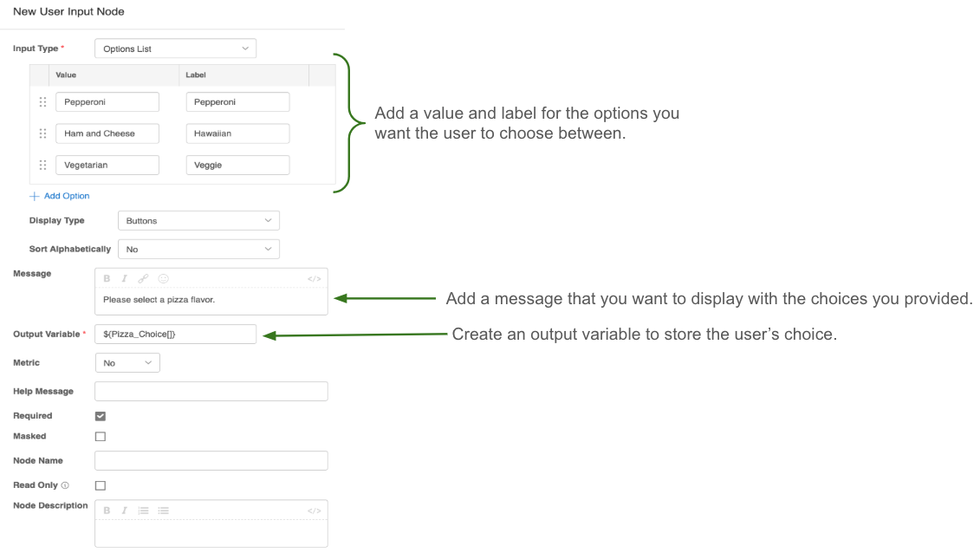The height and width of the screenshot is (559, 980).
Task: Click the Hawaiian label field
Action: pos(237,133)
